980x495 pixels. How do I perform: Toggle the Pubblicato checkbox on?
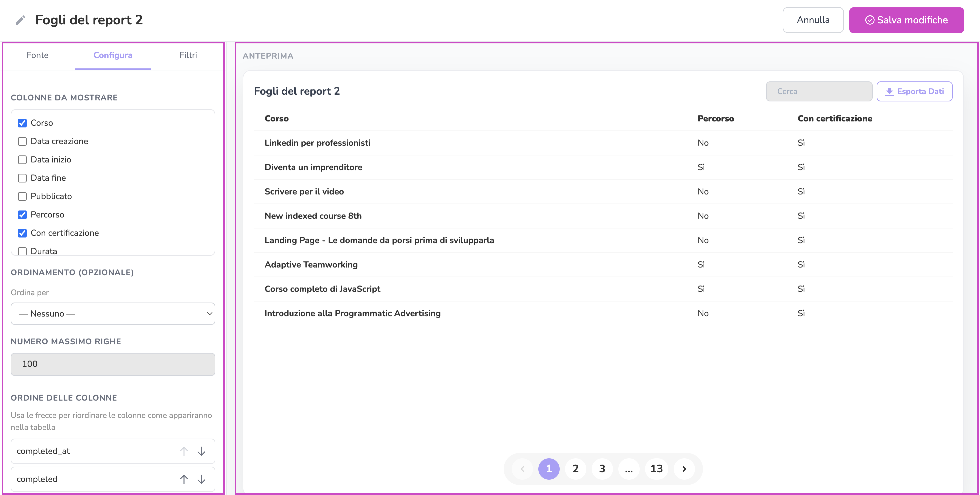pyautogui.click(x=22, y=196)
